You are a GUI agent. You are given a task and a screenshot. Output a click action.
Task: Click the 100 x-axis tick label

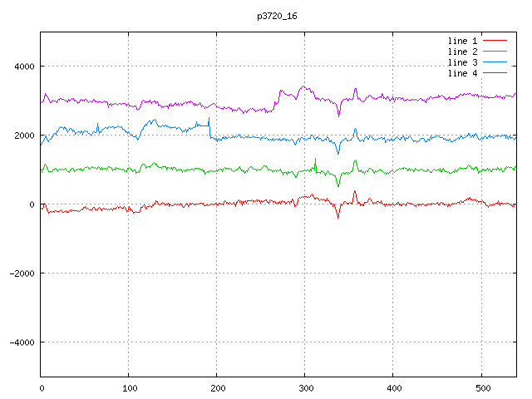pyautogui.click(x=129, y=387)
